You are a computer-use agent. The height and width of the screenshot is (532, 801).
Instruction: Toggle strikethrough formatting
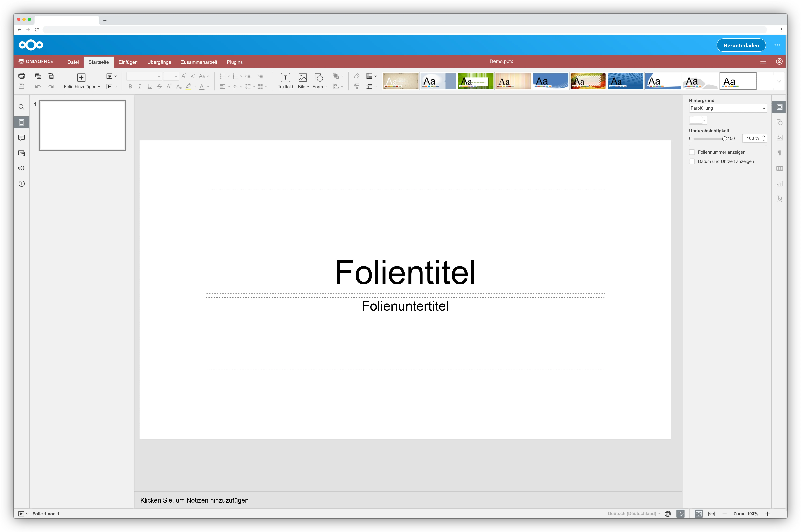click(159, 87)
